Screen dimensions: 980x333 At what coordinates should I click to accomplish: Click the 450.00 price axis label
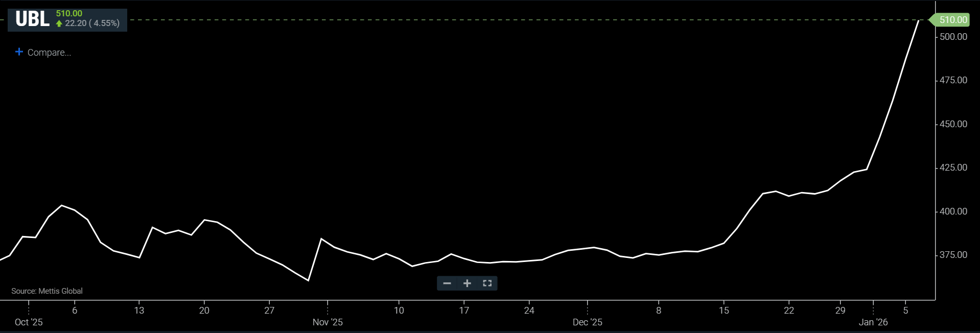point(953,124)
